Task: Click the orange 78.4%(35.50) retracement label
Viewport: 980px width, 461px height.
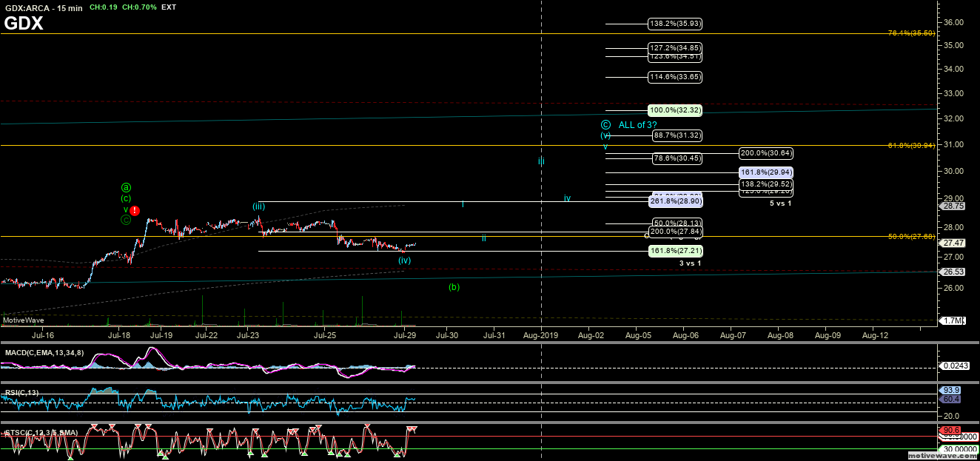Action: [912, 33]
